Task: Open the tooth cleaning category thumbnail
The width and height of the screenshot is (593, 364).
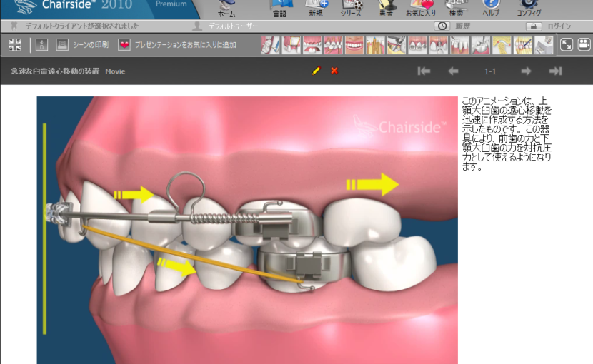Action: 270,45
